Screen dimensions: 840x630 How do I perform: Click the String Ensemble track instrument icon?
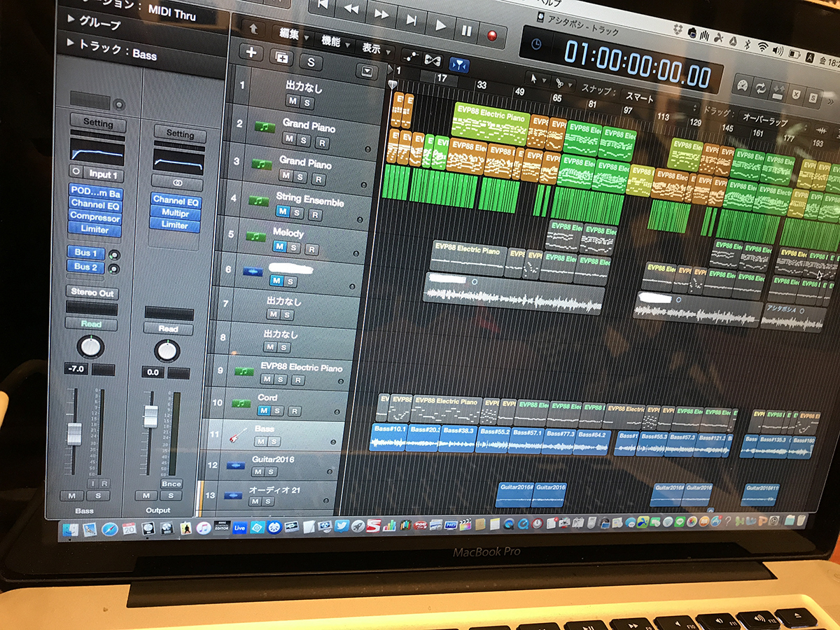tap(258, 199)
